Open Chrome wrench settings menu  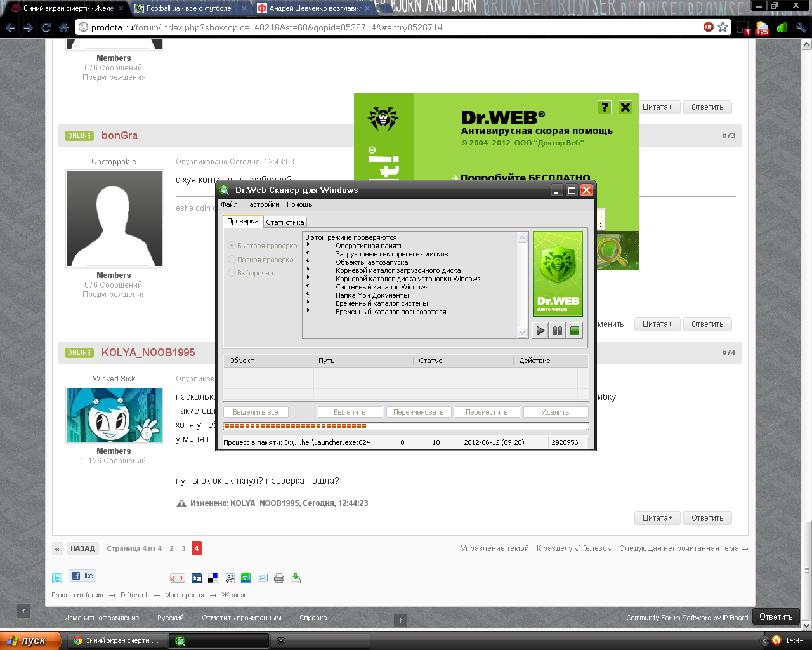(x=801, y=27)
